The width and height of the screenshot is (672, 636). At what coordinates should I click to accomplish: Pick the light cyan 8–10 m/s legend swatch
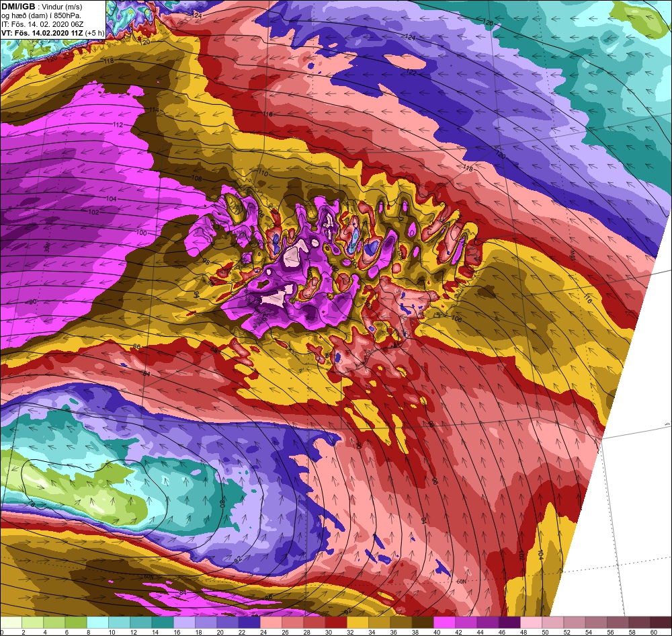[x=98, y=623]
